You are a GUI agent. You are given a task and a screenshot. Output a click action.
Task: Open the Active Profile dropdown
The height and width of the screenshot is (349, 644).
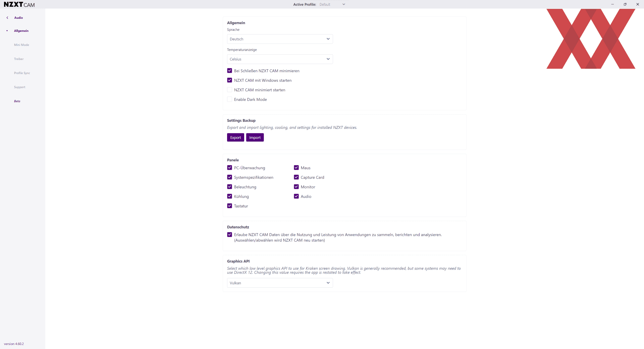tap(332, 4)
